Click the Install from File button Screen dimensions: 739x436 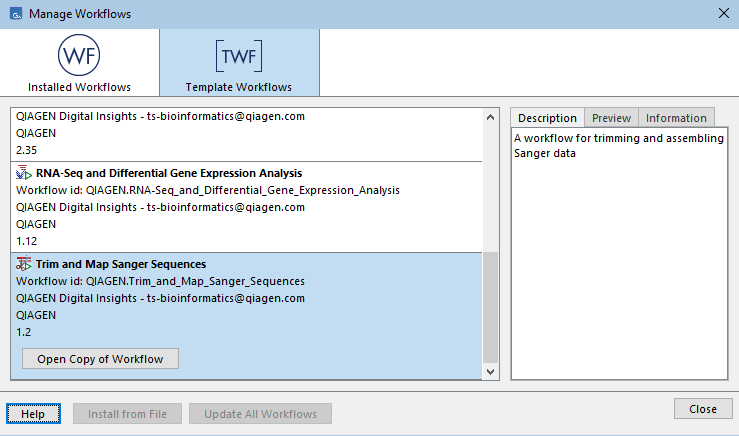127,414
